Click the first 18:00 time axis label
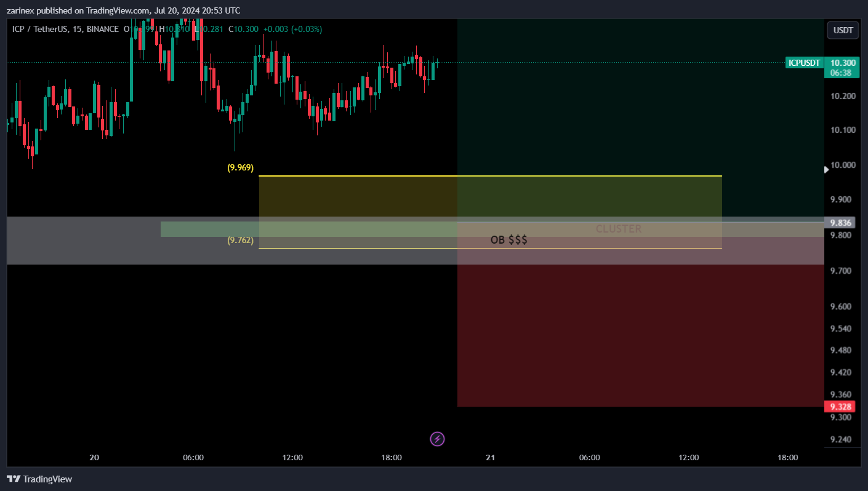 click(x=392, y=458)
